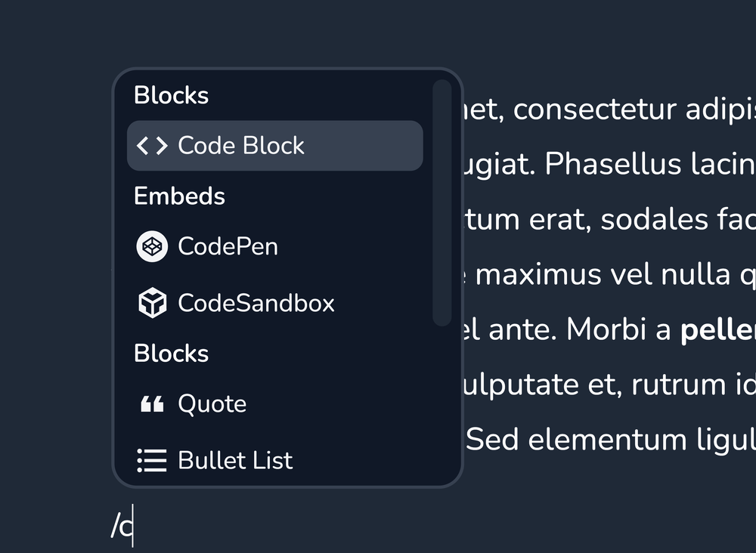Place cursor after the "/c" slash command
The image size is (756, 553).
point(133,525)
